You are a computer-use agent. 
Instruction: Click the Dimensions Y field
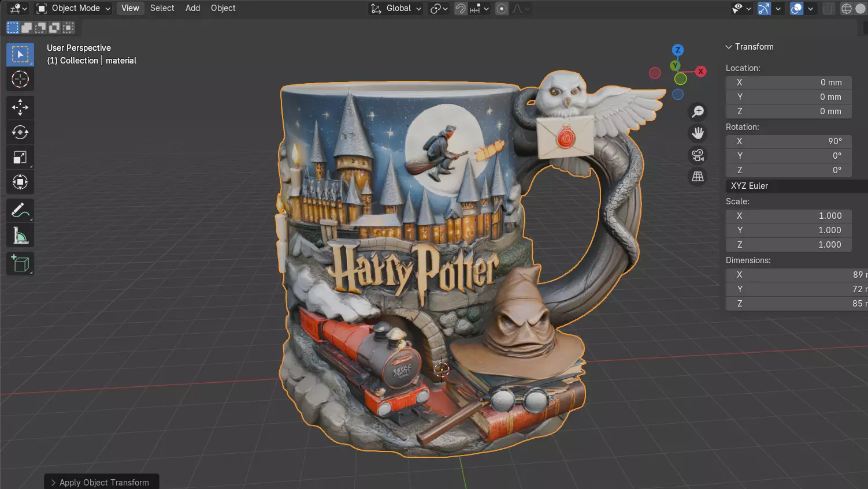click(x=797, y=289)
